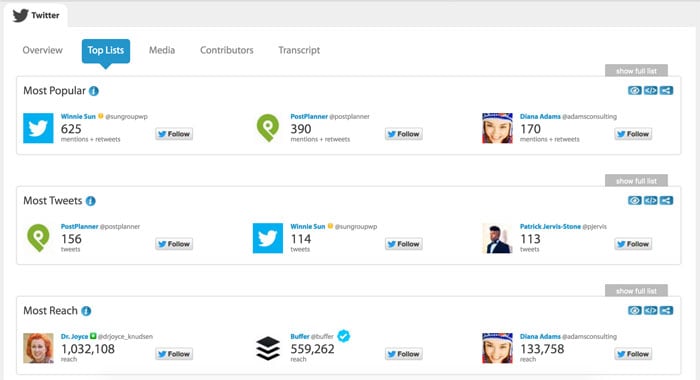
Task: Click Diana Adams avatar in Most Reach
Action: [x=497, y=348]
